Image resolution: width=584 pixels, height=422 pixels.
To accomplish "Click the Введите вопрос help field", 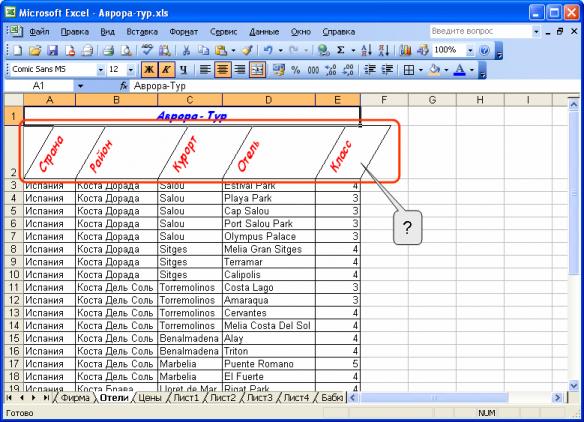I will point(481,31).
